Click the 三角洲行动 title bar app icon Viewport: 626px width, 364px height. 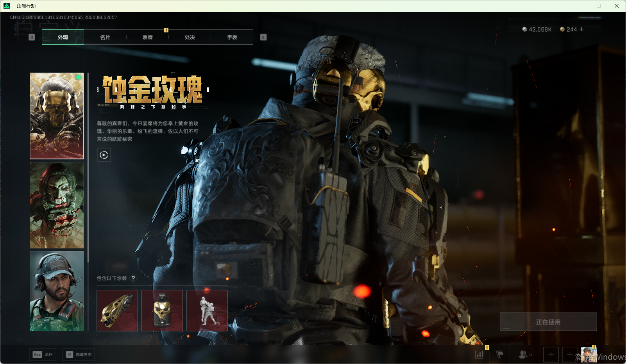7,6
